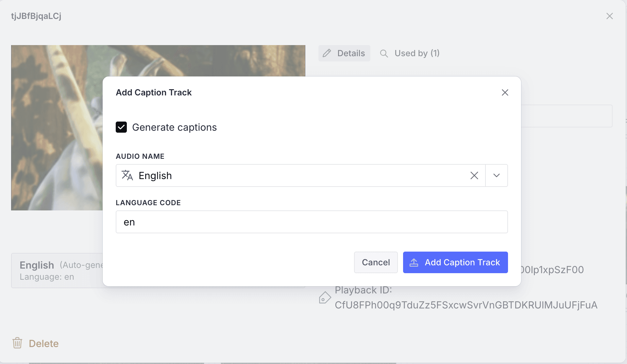Click the translate icon in Audio Name field
The width and height of the screenshot is (627, 364).
point(127,175)
